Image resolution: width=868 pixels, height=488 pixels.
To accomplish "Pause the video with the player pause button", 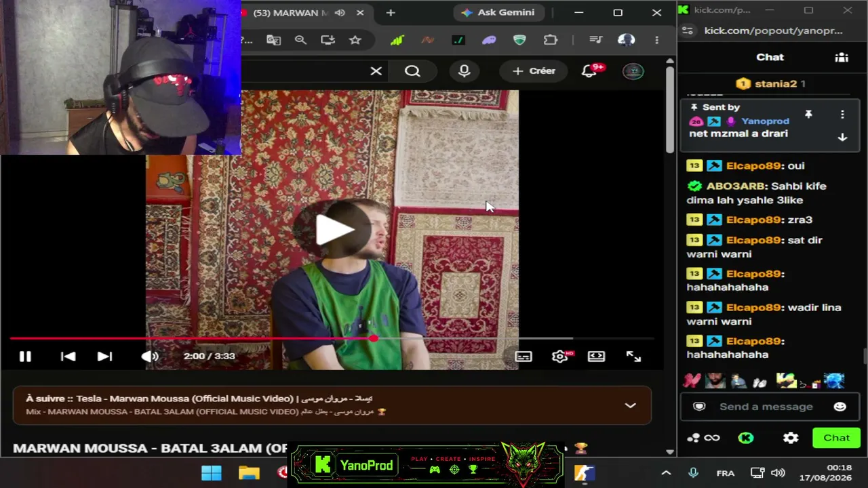I will (25, 357).
